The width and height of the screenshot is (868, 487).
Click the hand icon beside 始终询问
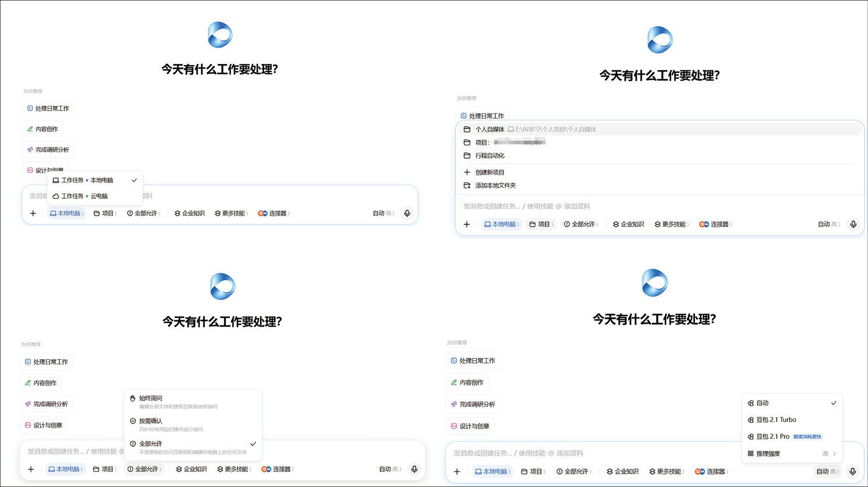coord(133,399)
